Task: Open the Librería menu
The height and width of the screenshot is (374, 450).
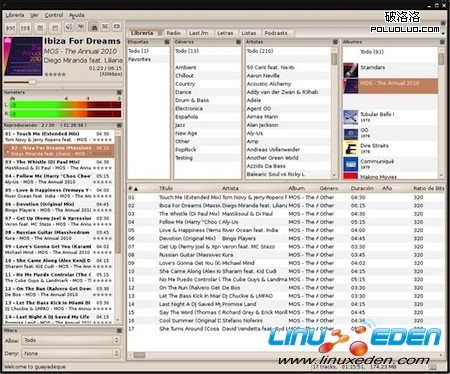Action: (x=15, y=15)
